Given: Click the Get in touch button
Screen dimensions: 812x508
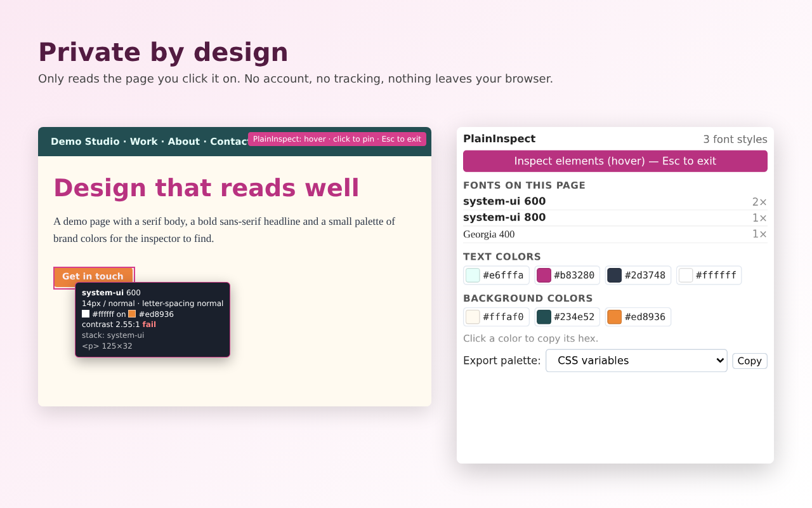Looking at the screenshot, I should (93, 277).
